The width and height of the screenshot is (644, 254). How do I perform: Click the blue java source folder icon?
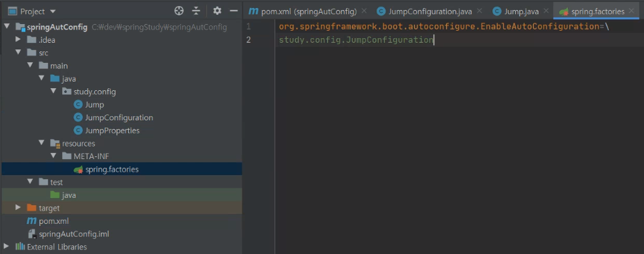tap(55, 78)
